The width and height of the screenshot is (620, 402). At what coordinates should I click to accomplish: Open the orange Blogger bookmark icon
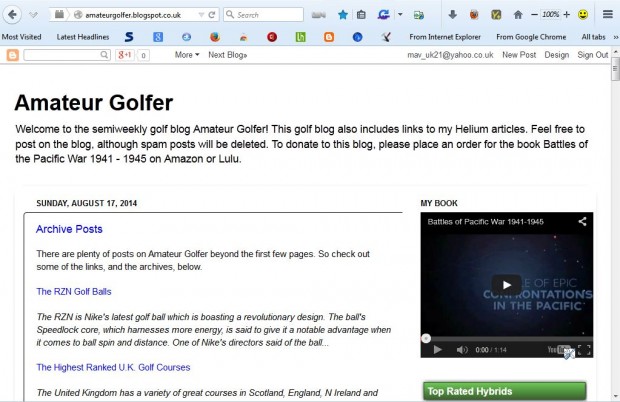point(329,37)
